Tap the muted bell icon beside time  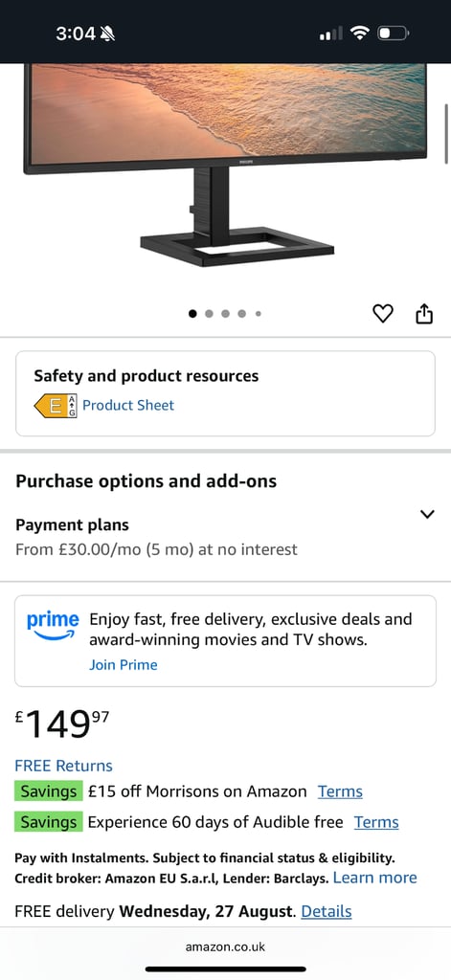[x=107, y=33]
